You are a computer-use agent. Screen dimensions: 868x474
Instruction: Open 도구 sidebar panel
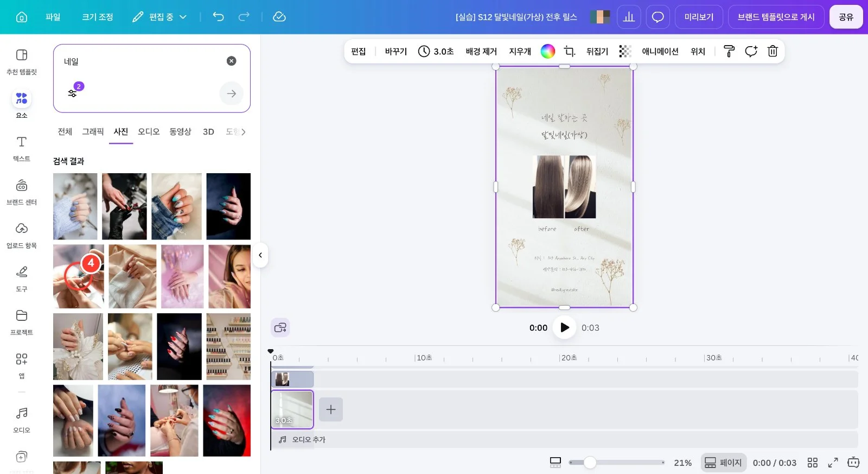(22, 279)
